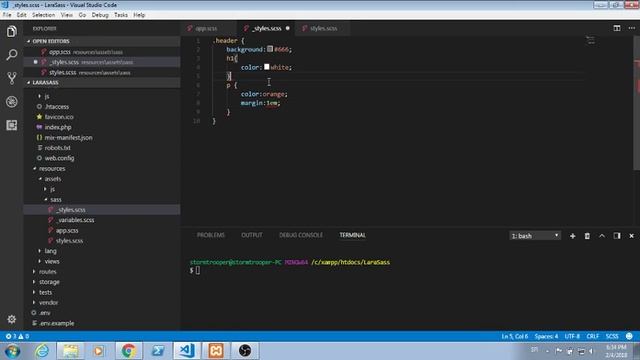
Task: Open the Help menu
Action: pos(139,15)
